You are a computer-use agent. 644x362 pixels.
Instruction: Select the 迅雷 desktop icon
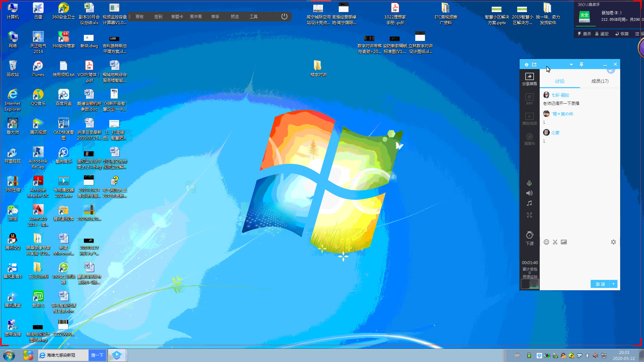(38, 11)
